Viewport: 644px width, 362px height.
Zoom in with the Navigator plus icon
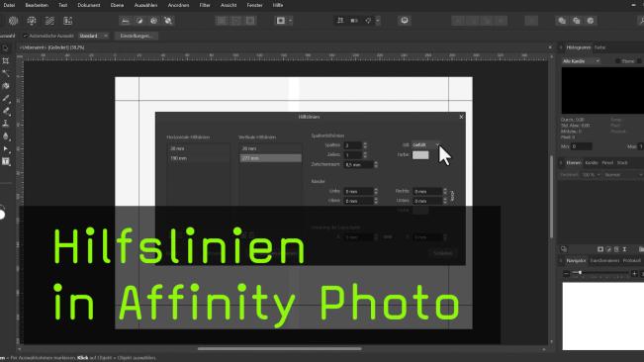click(634, 273)
